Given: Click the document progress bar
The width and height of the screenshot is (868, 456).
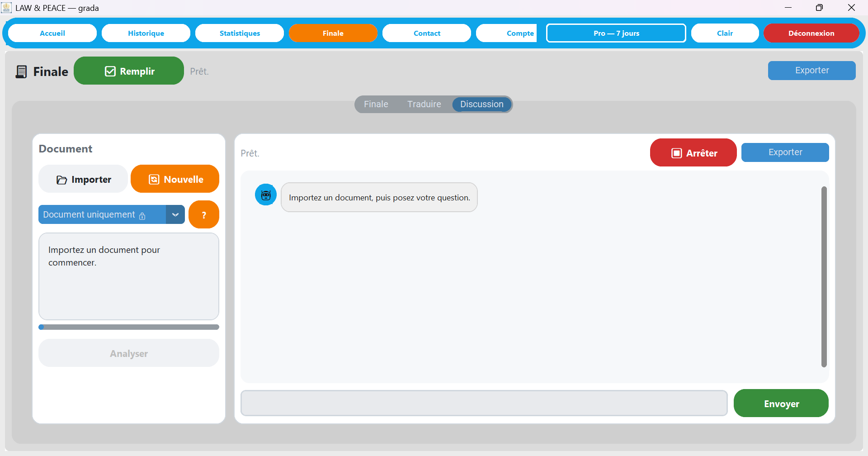Looking at the screenshot, I should tap(129, 327).
